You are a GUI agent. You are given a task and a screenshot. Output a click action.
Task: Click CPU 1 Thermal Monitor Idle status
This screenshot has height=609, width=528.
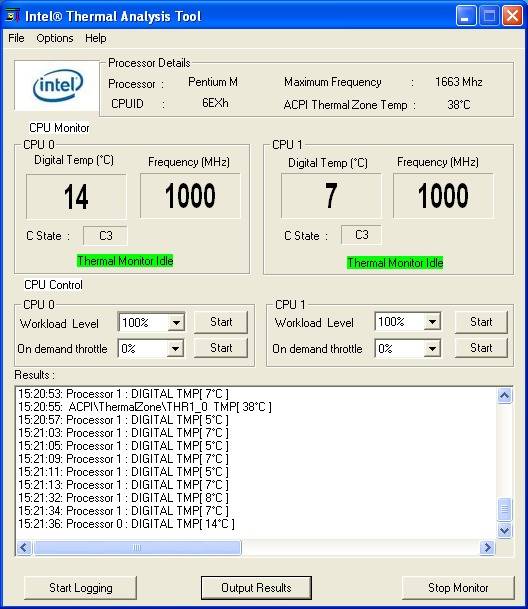click(x=395, y=263)
